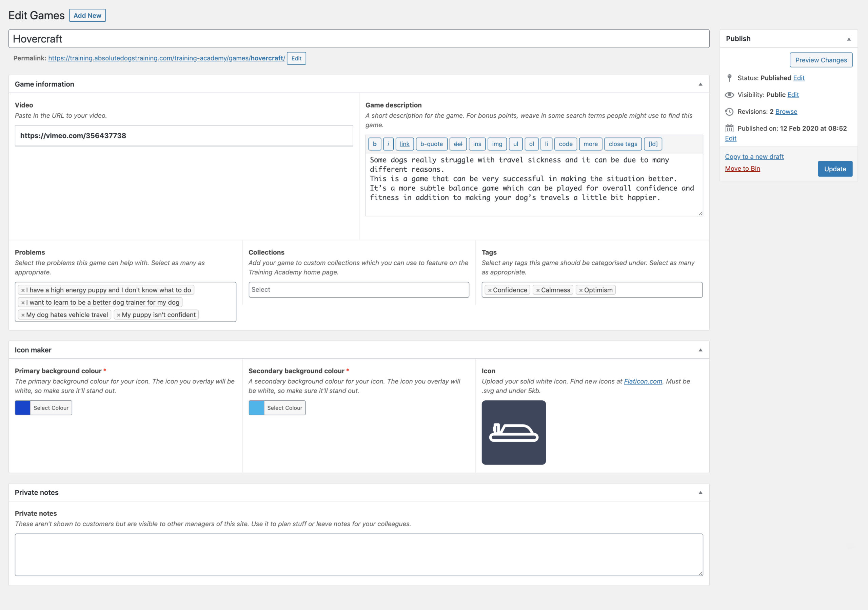This screenshot has height=610, width=868.
Task: Click the del strikethrough button
Action: (458, 144)
